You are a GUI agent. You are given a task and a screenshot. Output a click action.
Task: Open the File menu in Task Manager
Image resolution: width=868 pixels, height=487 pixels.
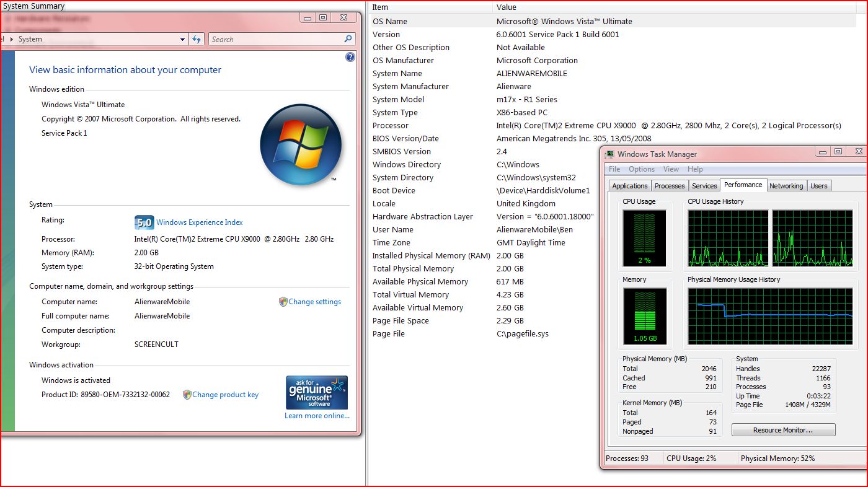pyautogui.click(x=614, y=169)
